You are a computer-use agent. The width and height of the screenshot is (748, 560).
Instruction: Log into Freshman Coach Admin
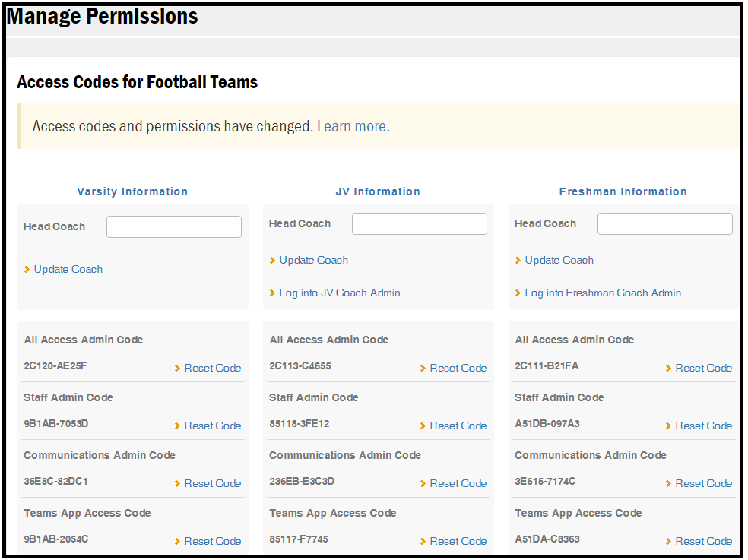click(x=602, y=293)
